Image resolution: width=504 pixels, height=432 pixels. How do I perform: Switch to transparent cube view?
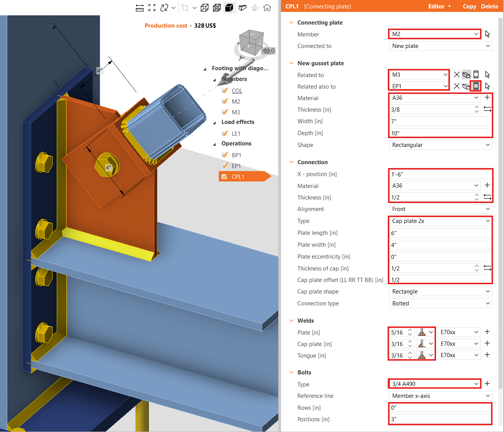[217, 8]
